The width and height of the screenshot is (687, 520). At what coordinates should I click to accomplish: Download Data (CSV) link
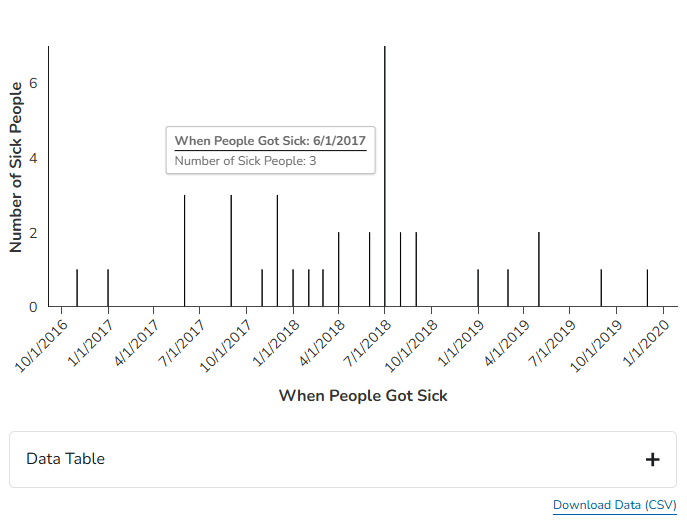coord(614,505)
